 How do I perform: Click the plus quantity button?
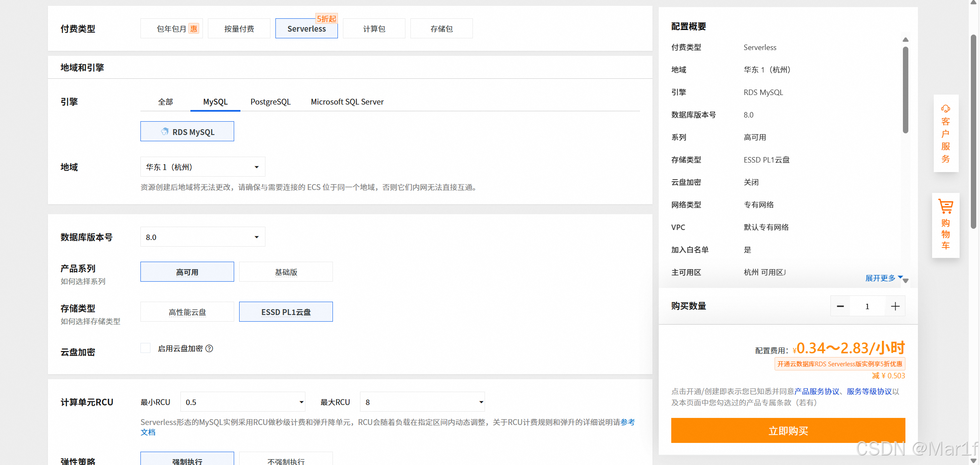tap(895, 306)
